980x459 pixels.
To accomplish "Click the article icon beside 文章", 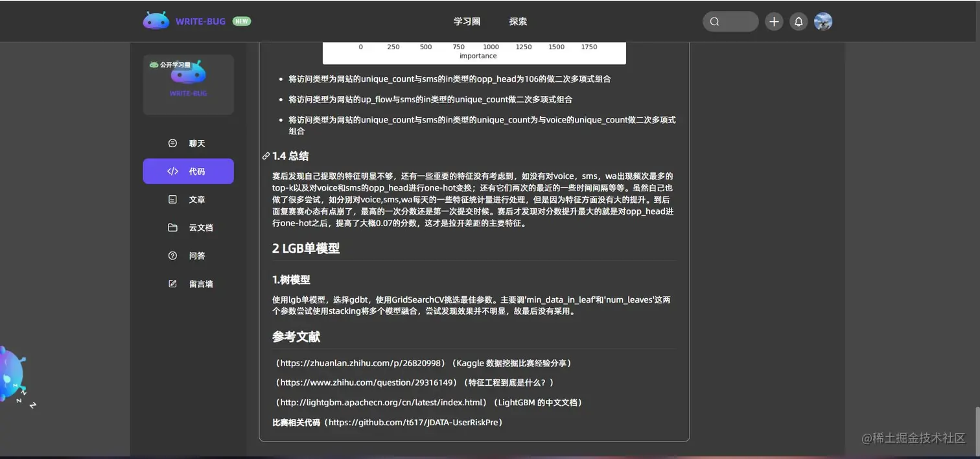I will [172, 200].
